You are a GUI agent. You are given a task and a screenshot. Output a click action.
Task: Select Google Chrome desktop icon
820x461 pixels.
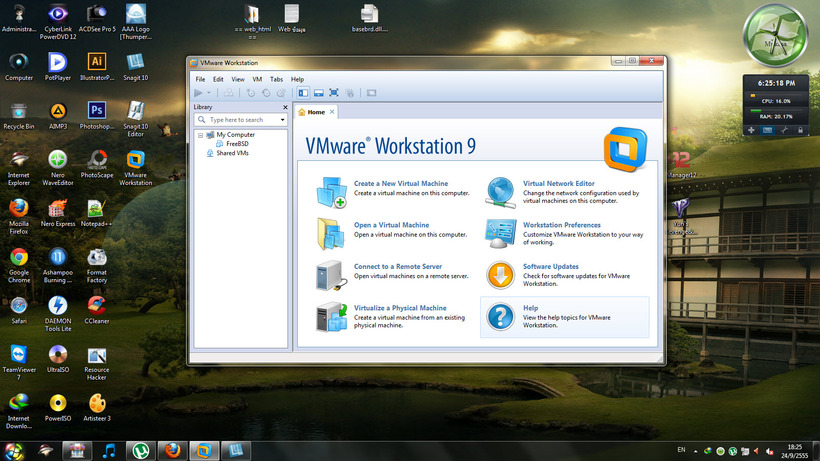19,265
